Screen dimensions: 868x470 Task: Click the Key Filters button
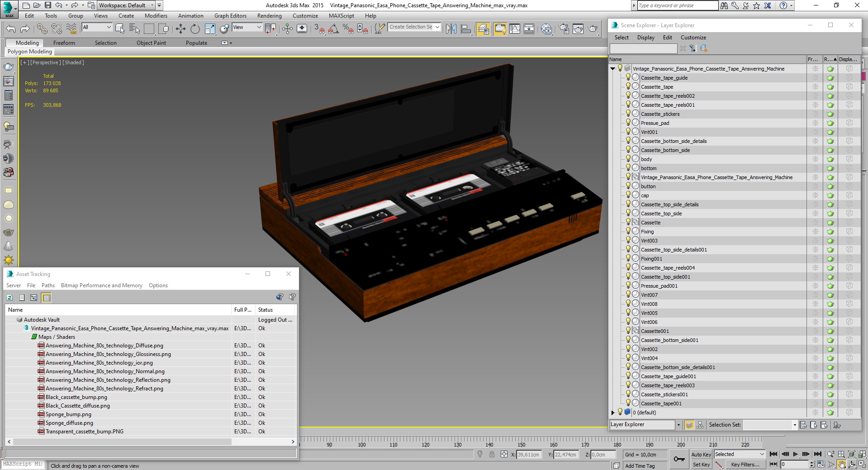point(745,465)
